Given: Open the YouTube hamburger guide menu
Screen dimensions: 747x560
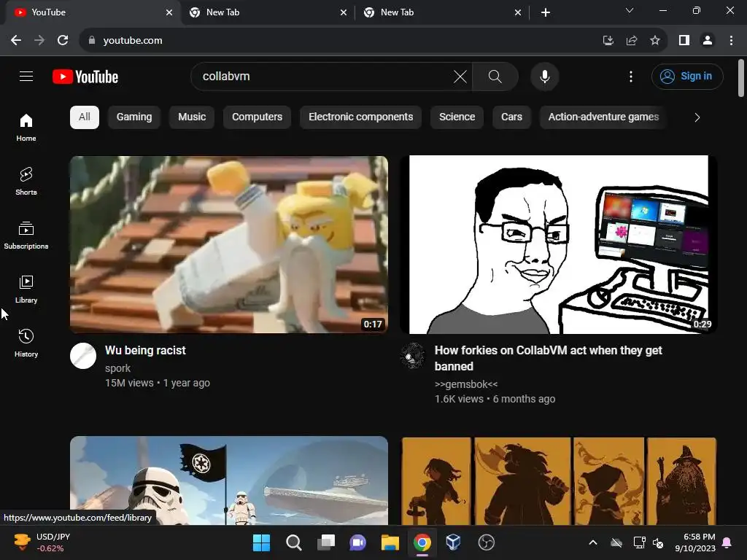Looking at the screenshot, I should coord(26,76).
